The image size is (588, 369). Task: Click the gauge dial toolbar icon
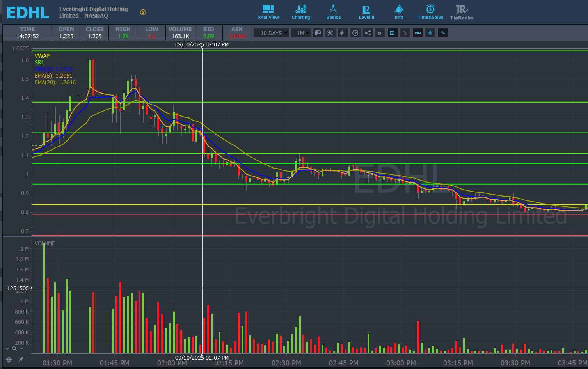(x=355, y=33)
